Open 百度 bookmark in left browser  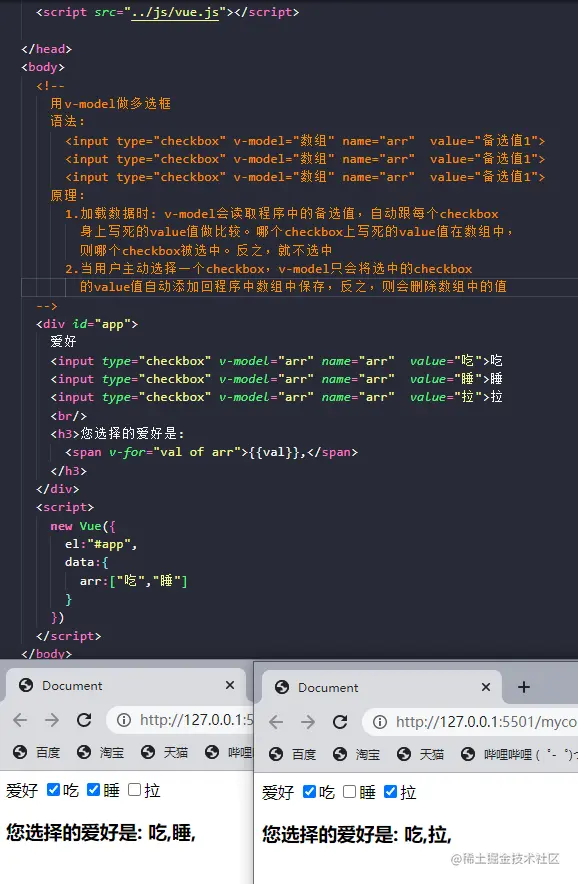click(37, 752)
